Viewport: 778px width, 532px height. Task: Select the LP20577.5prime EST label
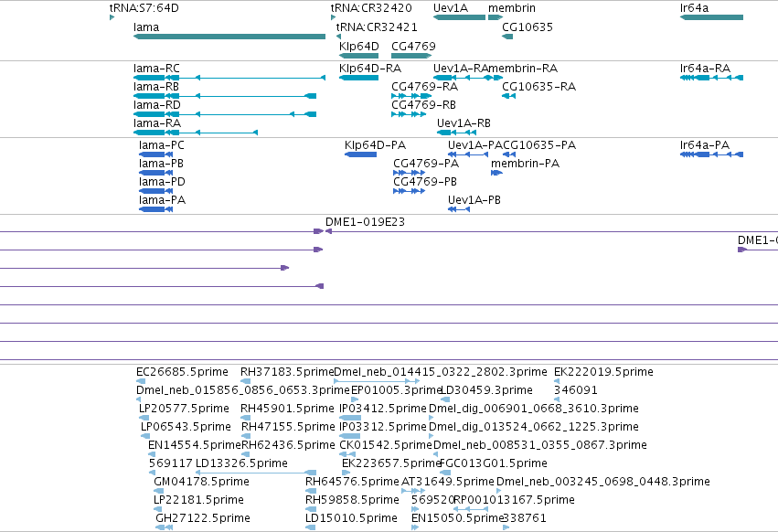(x=184, y=409)
